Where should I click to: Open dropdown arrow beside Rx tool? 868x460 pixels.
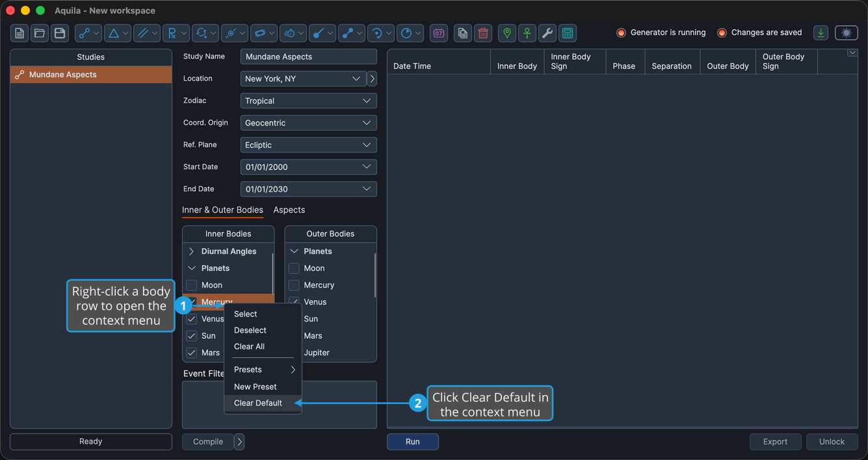(x=184, y=33)
